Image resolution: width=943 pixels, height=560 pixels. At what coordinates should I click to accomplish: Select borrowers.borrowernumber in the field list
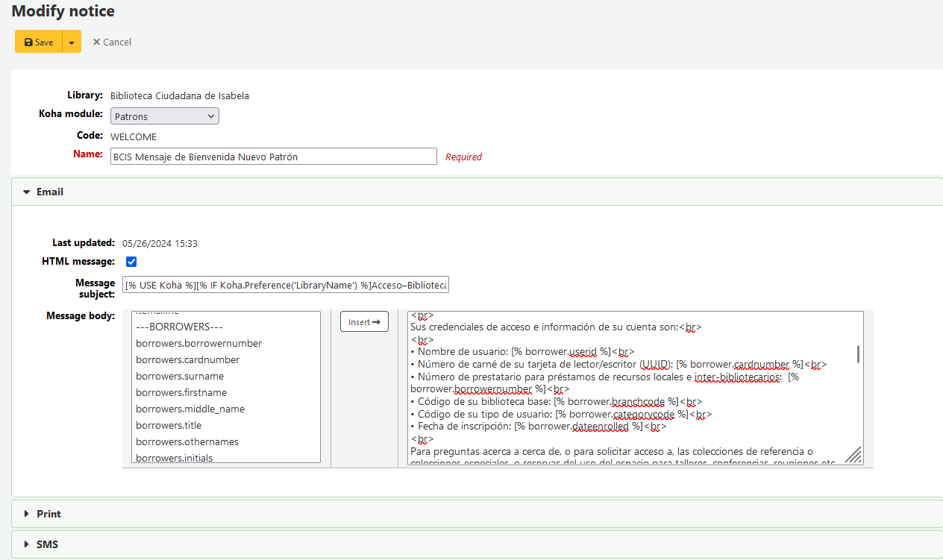click(x=198, y=343)
